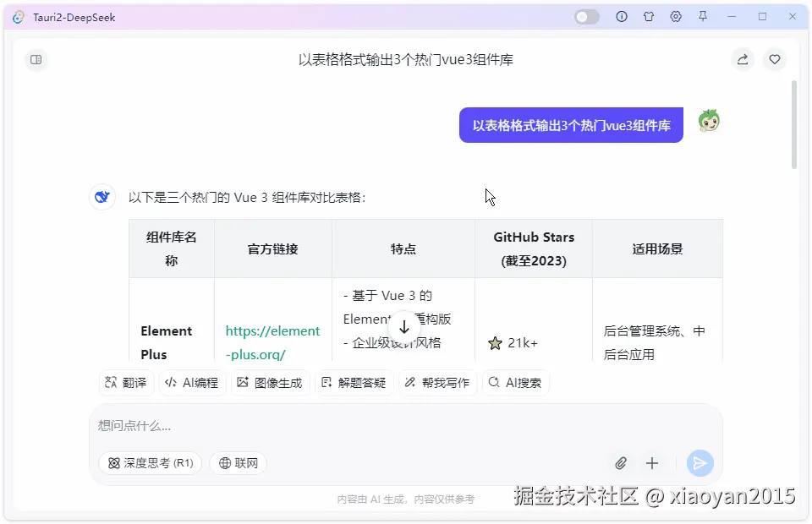Open the element-plus.org link
This screenshot has width=812, height=524.
pos(272,342)
